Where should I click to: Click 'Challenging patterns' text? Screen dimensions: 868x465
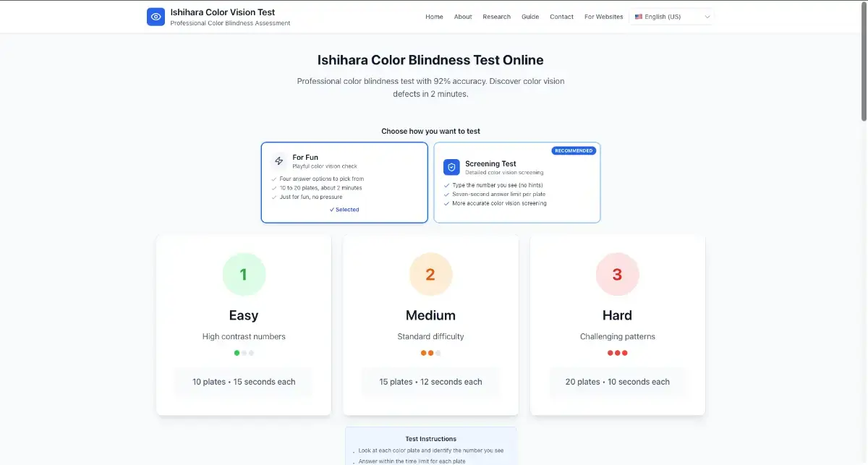pos(617,336)
